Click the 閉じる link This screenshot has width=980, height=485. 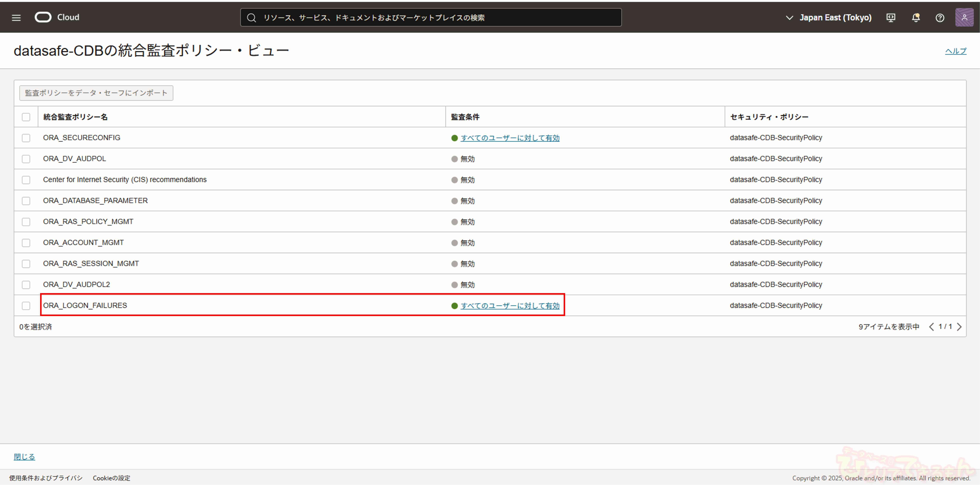(x=24, y=456)
